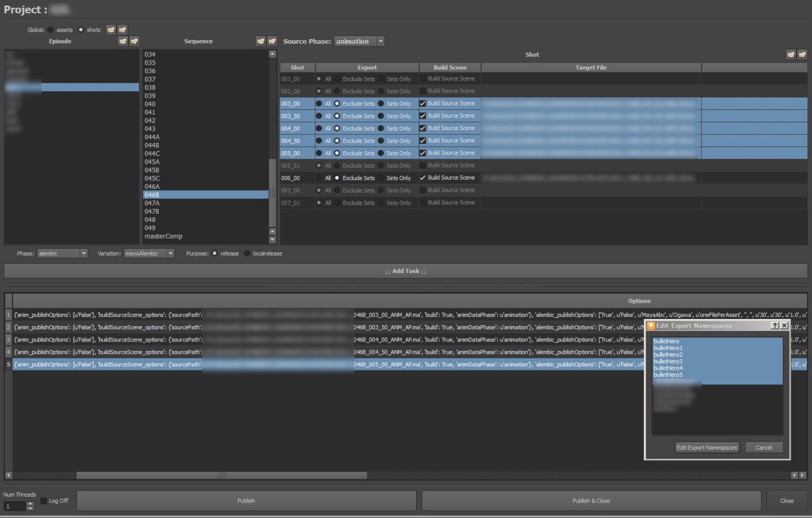Select row header 3 in the options table

(x=8, y=339)
